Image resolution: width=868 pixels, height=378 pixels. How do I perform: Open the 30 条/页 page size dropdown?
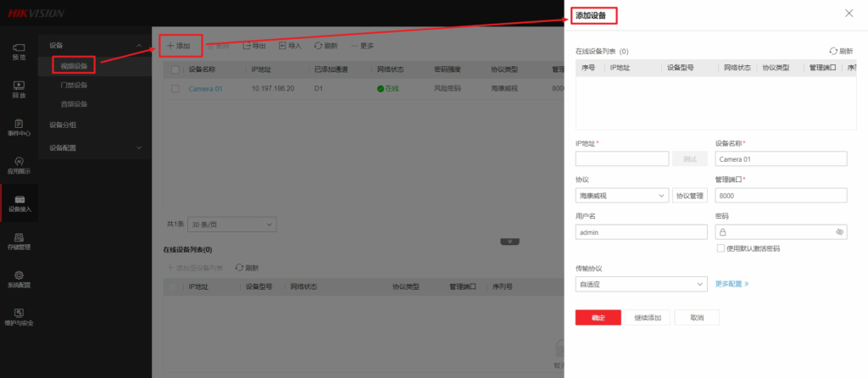232,224
